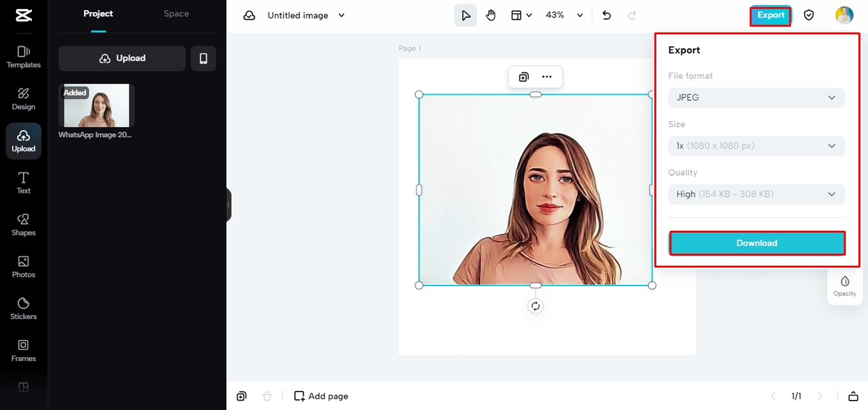Click the Download button
868x410 pixels.
(757, 243)
